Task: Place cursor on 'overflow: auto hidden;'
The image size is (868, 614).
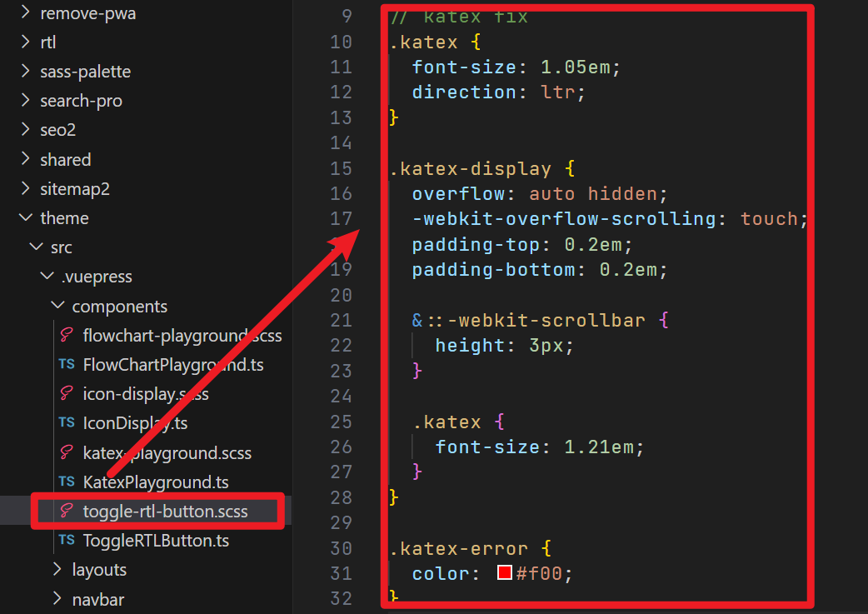Action: (x=540, y=194)
